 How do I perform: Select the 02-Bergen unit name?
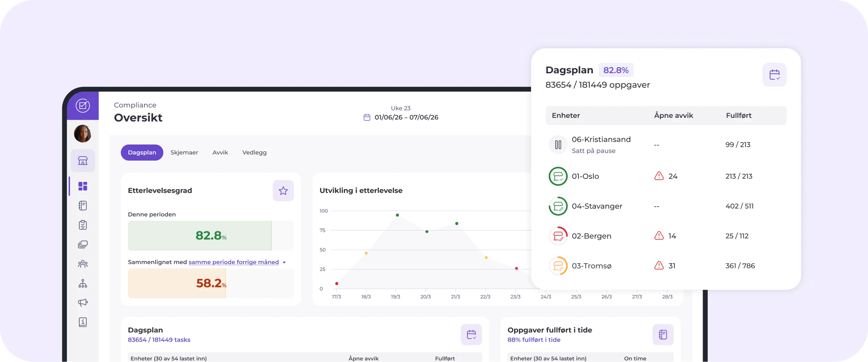(591, 236)
